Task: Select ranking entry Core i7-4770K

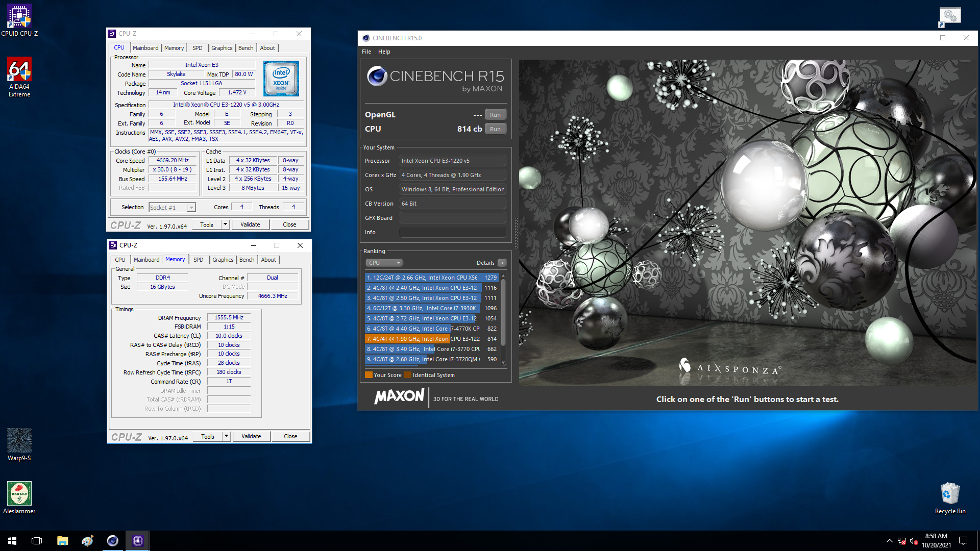Action: 431,329
